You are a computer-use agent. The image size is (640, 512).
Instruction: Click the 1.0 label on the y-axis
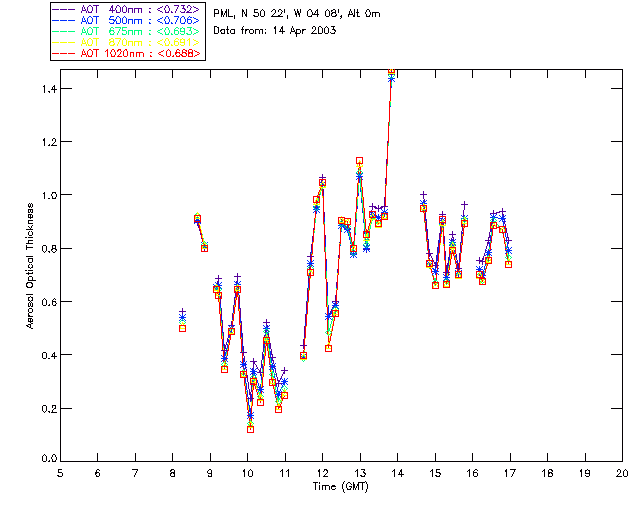click(x=48, y=195)
